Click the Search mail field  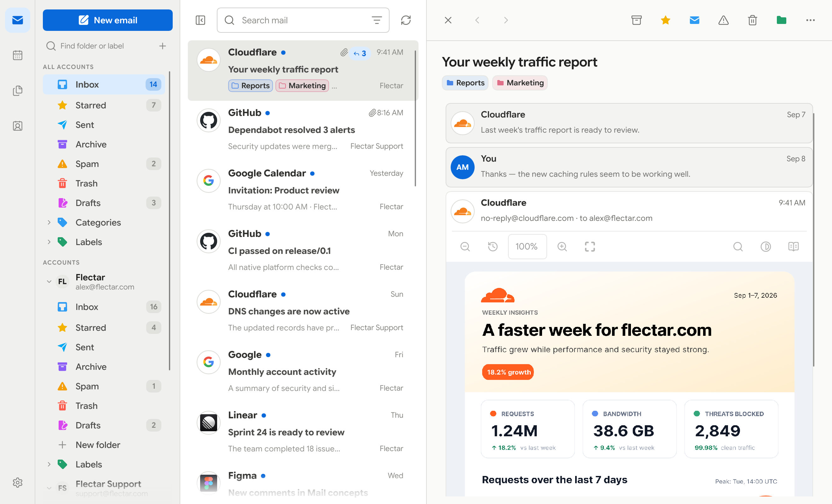coord(303,20)
